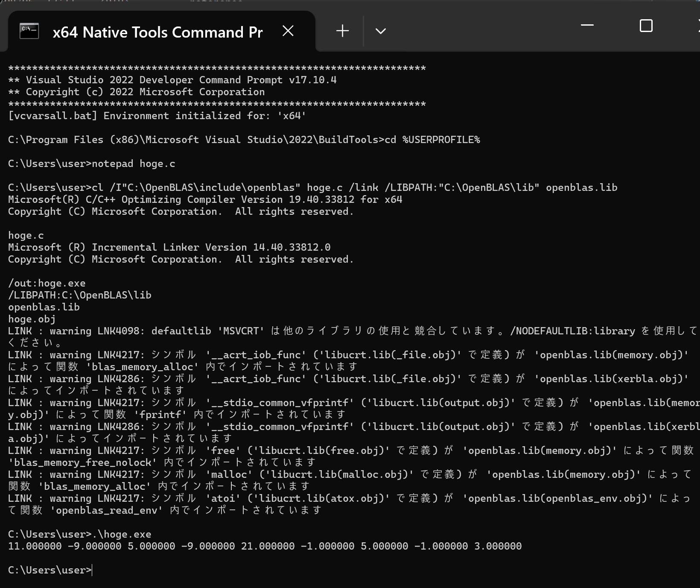
Task: Click the standalone 'hoge.c' output line
Action: 26,235
